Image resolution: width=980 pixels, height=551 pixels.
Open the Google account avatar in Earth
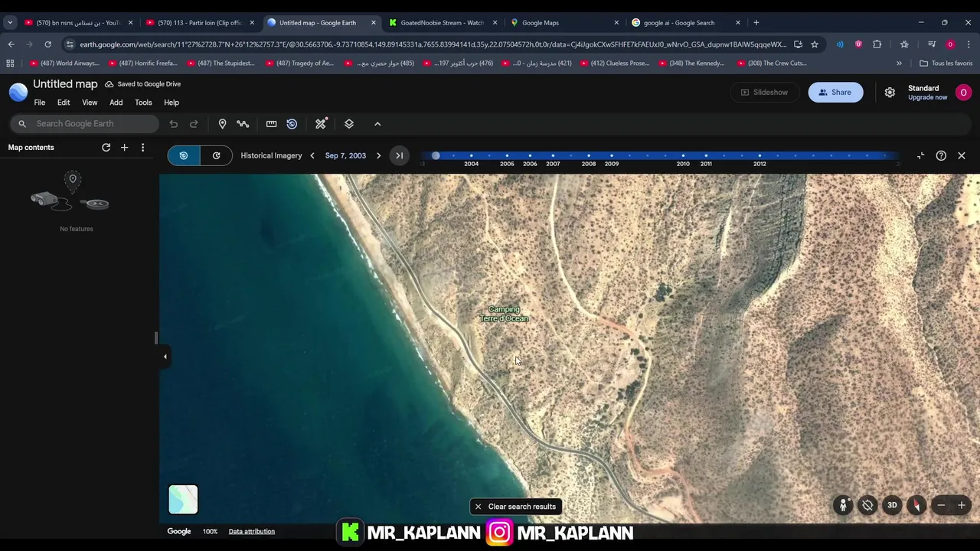pyautogui.click(x=963, y=93)
